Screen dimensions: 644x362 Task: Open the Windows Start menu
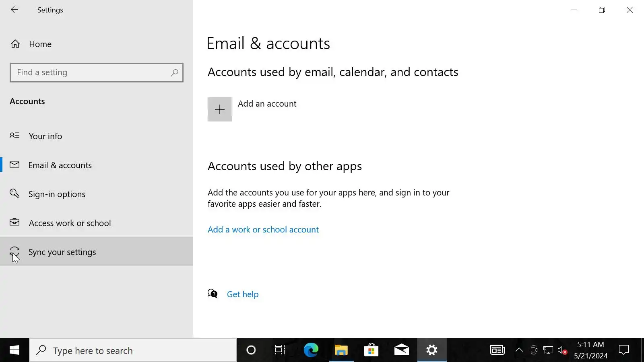tap(14, 350)
